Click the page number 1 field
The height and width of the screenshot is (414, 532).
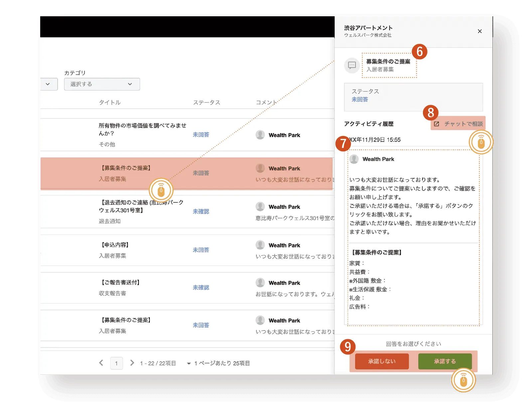coord(116,363)
